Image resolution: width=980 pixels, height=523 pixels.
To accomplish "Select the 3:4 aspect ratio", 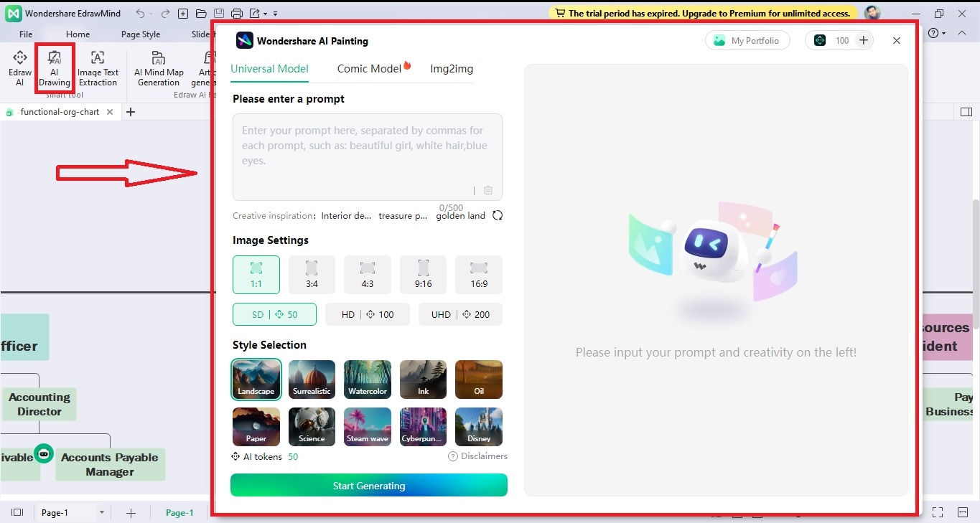I will click(x=312, y=275).
